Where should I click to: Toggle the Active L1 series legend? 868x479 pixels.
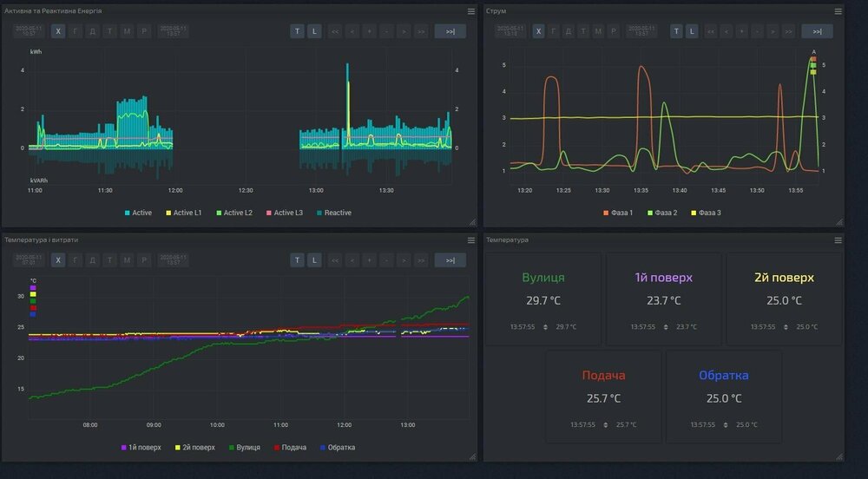(184, 213)
